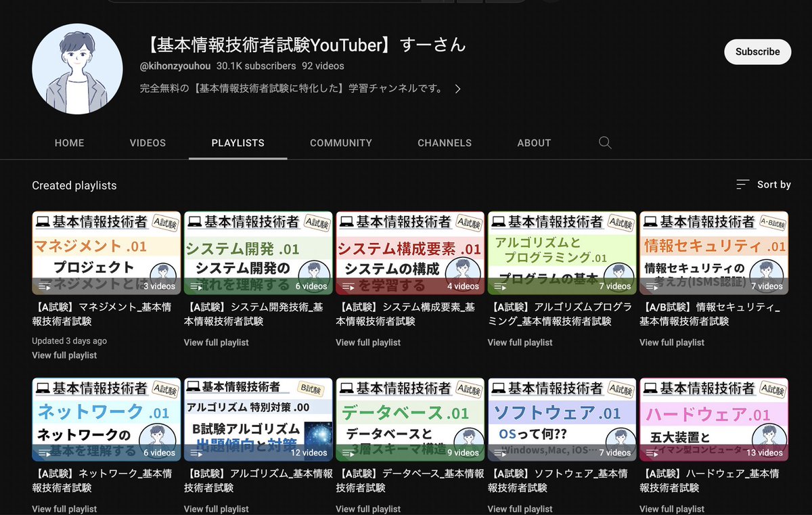Click the channel avatar image

pos(76,68)
